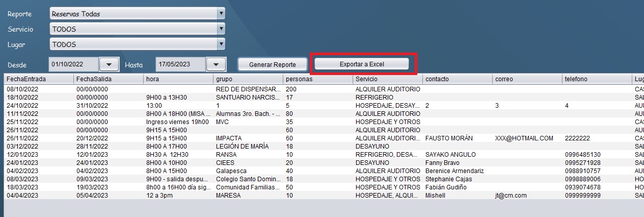This screenshot has width=644, height=217.
Task: Click the telefono column header
Action: coord(597,79)
